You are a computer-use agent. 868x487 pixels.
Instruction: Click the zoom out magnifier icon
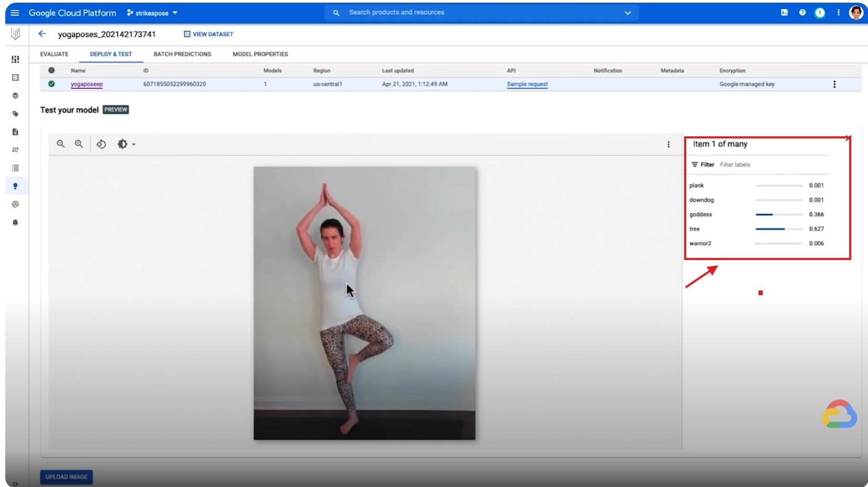click(61, 144)
